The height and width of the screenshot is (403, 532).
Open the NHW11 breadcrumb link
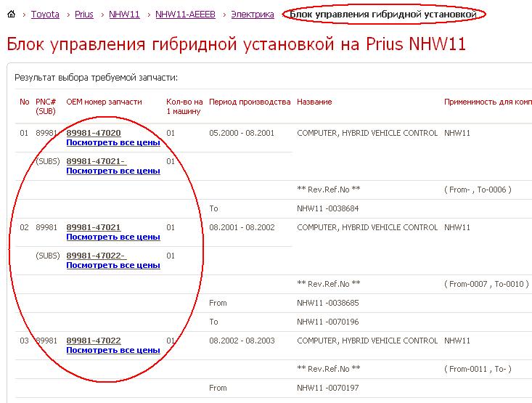[x=124, y=15]
